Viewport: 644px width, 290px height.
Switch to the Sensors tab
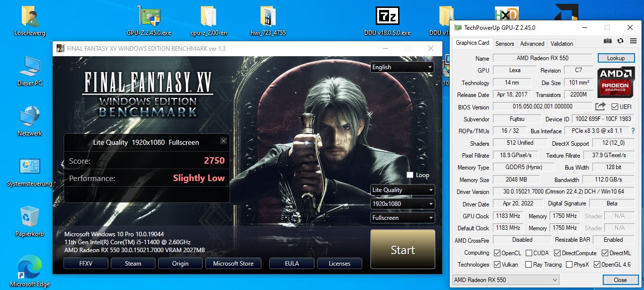[504, 44]
